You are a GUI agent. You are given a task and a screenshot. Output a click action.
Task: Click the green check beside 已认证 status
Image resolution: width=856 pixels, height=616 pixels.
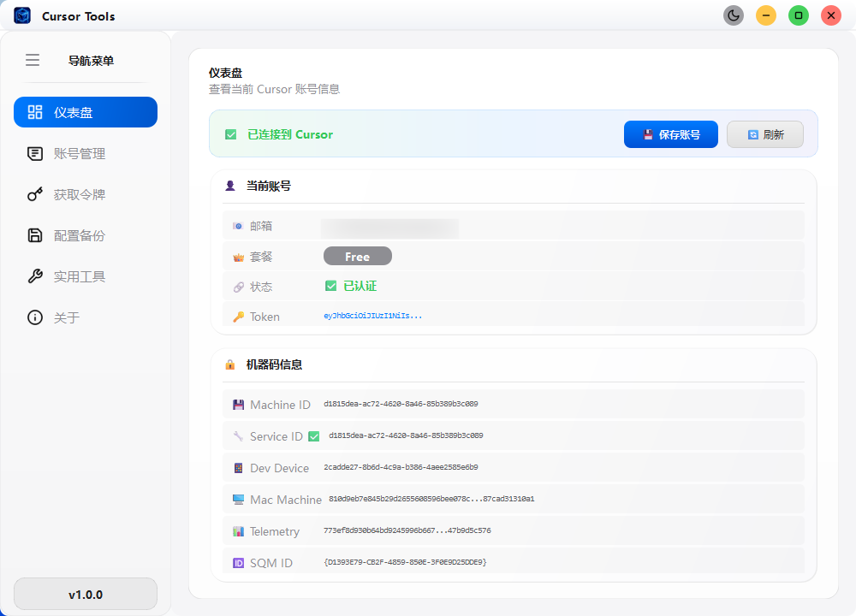click(x=331, y=286)
